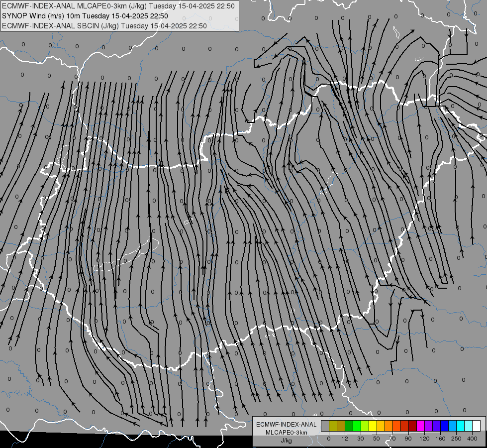487x448 pixels.
Task: Click the white swatch ending the legend
Action: (x=477, y=426)
